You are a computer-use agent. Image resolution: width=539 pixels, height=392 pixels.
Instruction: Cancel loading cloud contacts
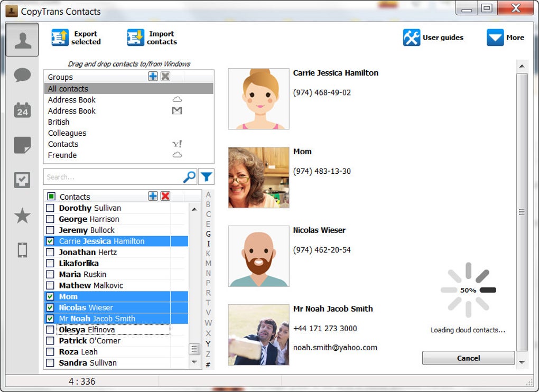pos(468,358)
